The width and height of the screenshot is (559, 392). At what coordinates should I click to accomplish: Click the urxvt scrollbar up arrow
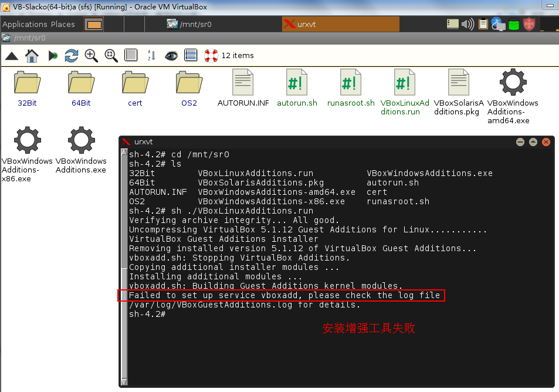(124, 152)
